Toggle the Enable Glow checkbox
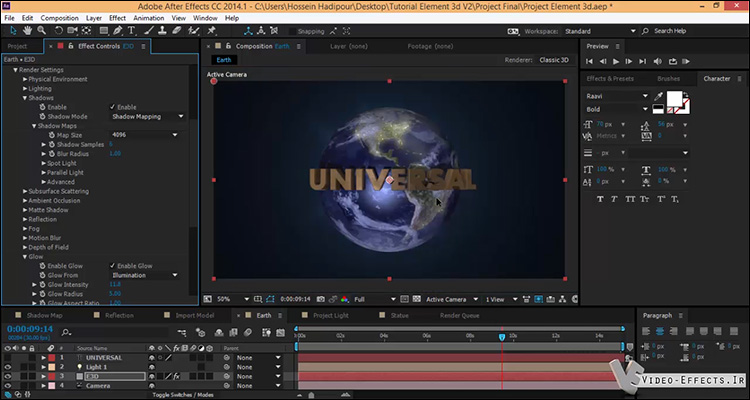 (113, 266)
